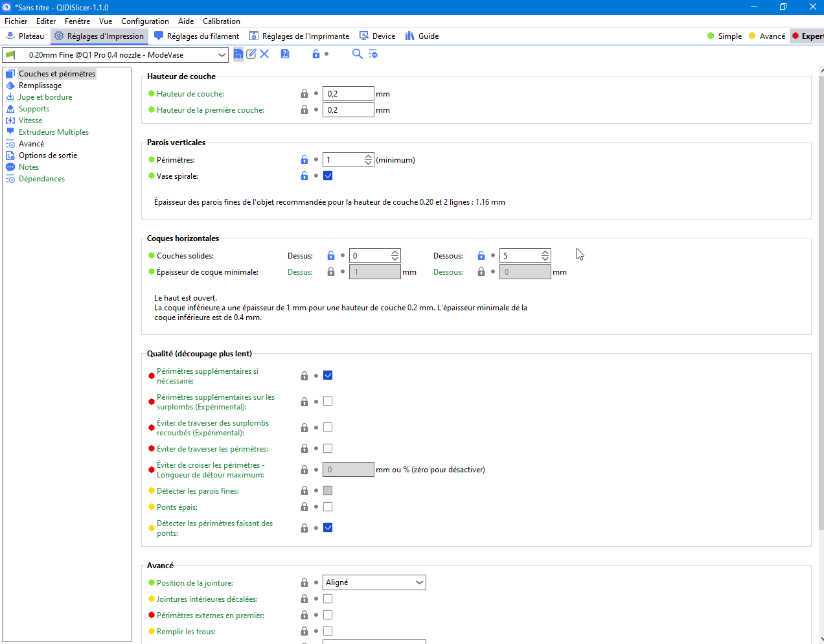Open the Vue menu
Viewport: 824px width, 644px height.
pyautogui.click(x=106, y=21)
